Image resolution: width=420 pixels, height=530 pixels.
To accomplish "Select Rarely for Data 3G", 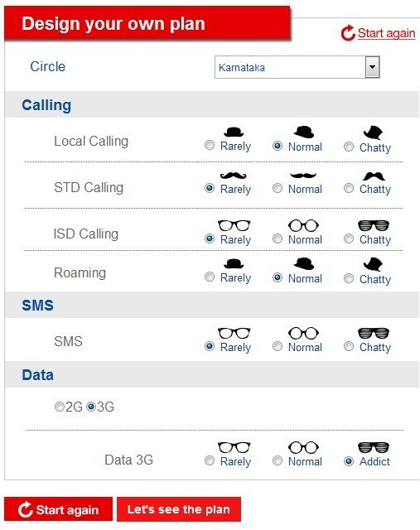I will click(210, 460).
